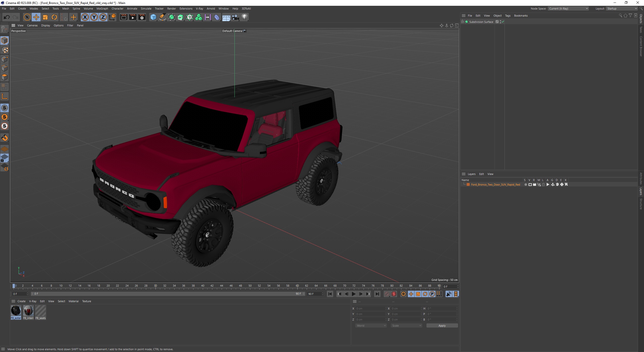Open Edit Render Settings icon
Screen dimensions: 644x352
pos(142,17)
